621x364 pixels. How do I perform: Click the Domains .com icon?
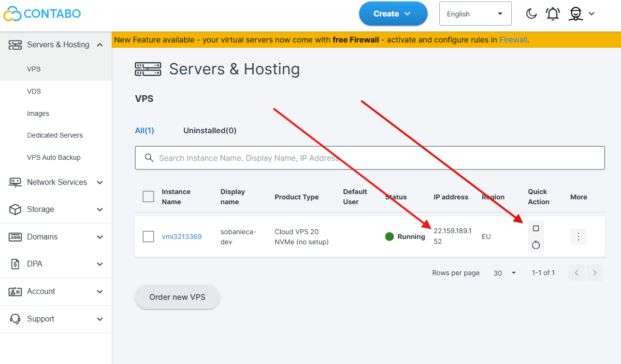tap(15, 237)
